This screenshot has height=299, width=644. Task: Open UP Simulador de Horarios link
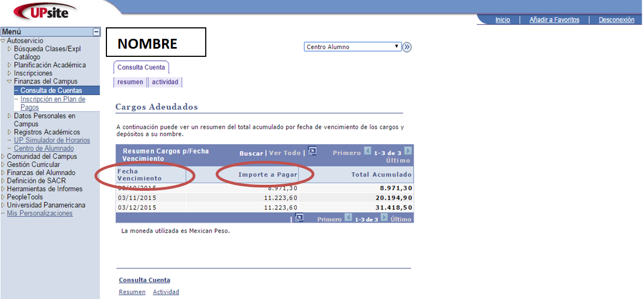[52, 140]
